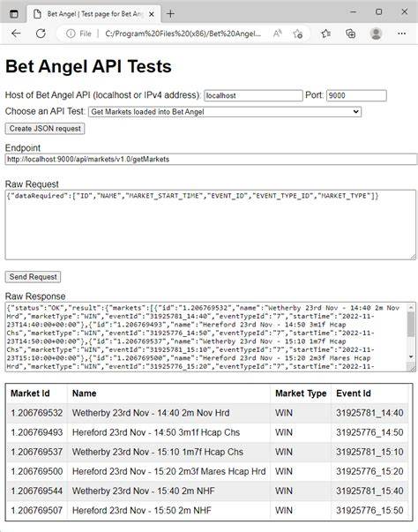Add this page to favorites star icon
Screen dimensions: 418x532
(x=298, y=34)
